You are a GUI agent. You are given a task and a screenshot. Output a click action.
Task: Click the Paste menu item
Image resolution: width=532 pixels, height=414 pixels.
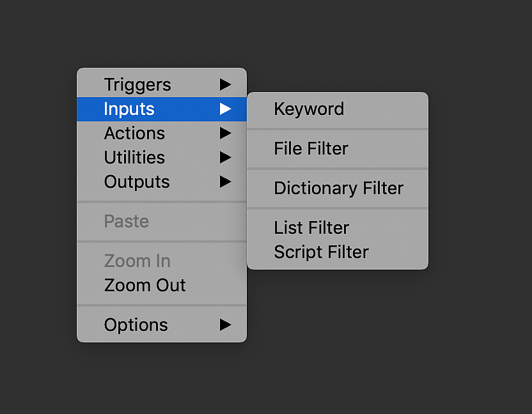click(127, 221)
